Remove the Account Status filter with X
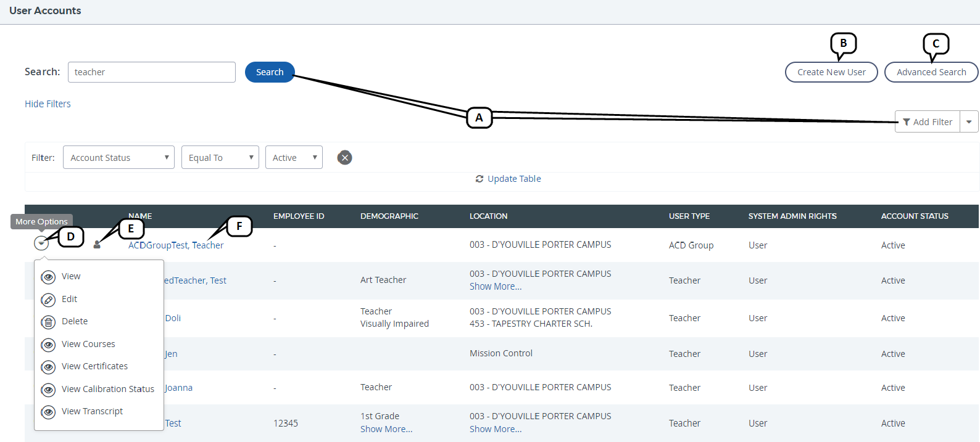The height and width of the screenshot is (442, 980). [x=345, y=158]
